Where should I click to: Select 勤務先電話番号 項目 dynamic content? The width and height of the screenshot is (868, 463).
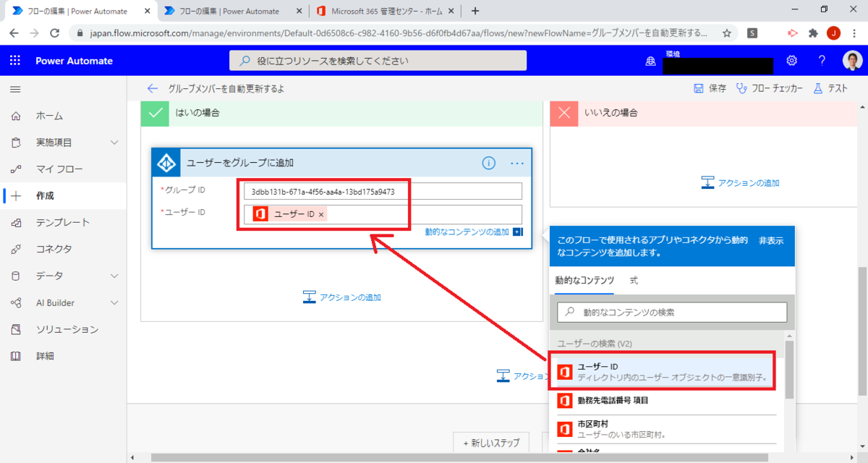pos(667,400)
